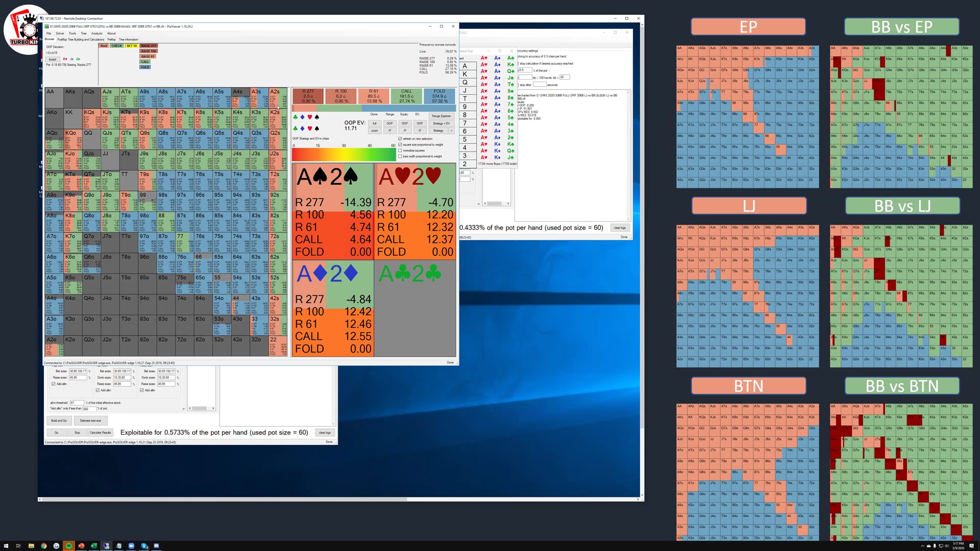Select the bottom-row club suit filter

pyautogui.click(x=296, y=129)
